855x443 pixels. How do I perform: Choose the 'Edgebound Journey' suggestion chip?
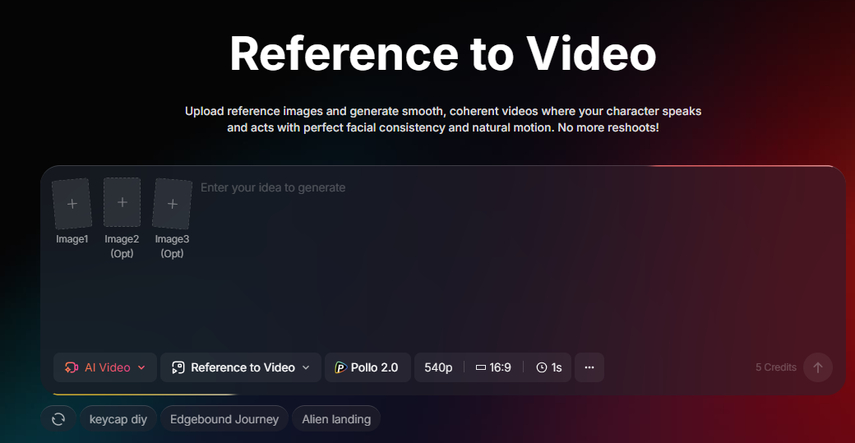(224, 419)
